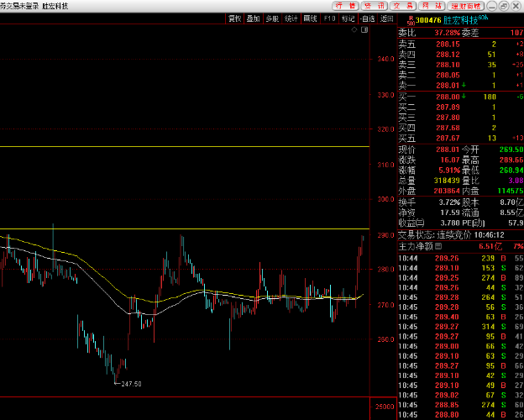
Task: Close the application window
Action: pos(516,6)
